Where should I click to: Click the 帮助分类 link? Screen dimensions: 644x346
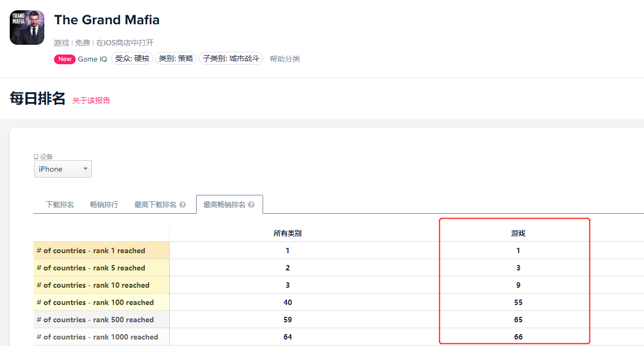(x=285, y=59)
